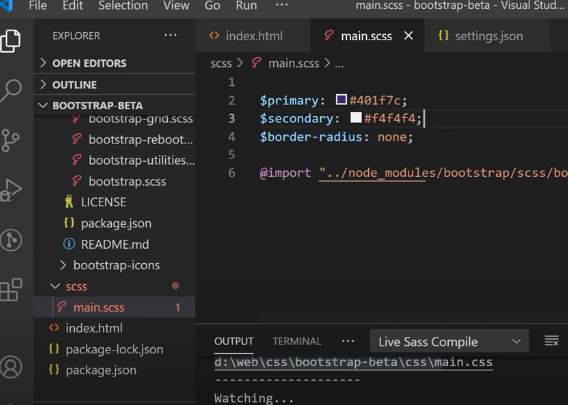Image resolution: width=568 pixels, height=405 pixels.
Task: Switch to the TERMINAL panel tab
Action: [297, 341]
